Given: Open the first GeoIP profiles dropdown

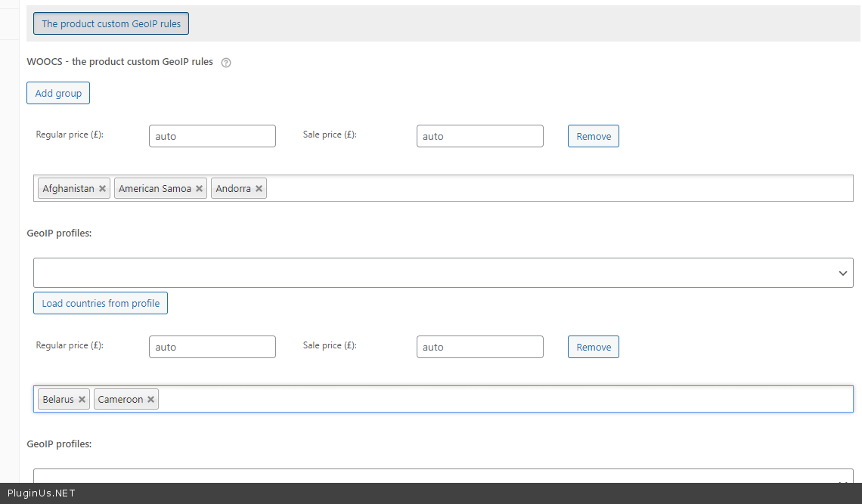Looking at the screenshot, I should tap(443, 273).
